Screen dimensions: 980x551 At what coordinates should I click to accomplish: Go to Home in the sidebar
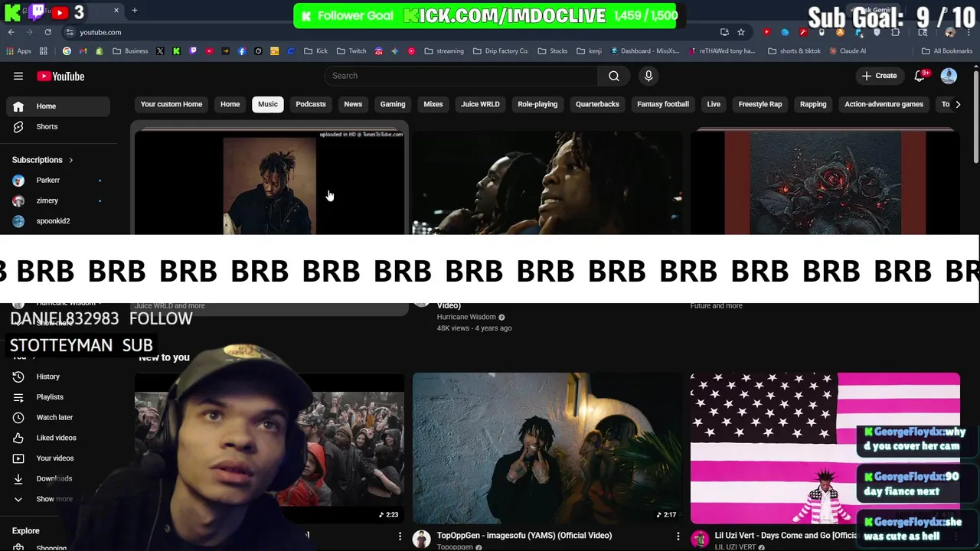tap(58, 106)
